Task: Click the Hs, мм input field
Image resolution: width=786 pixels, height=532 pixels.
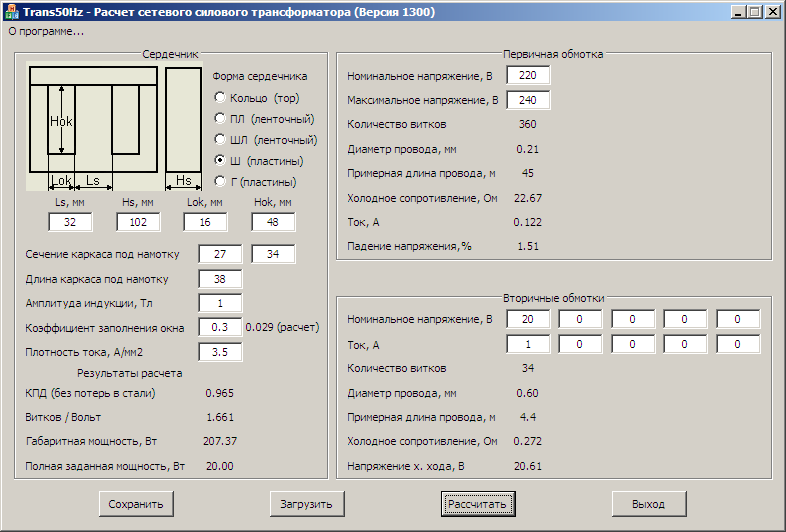Action: (138, 222)
